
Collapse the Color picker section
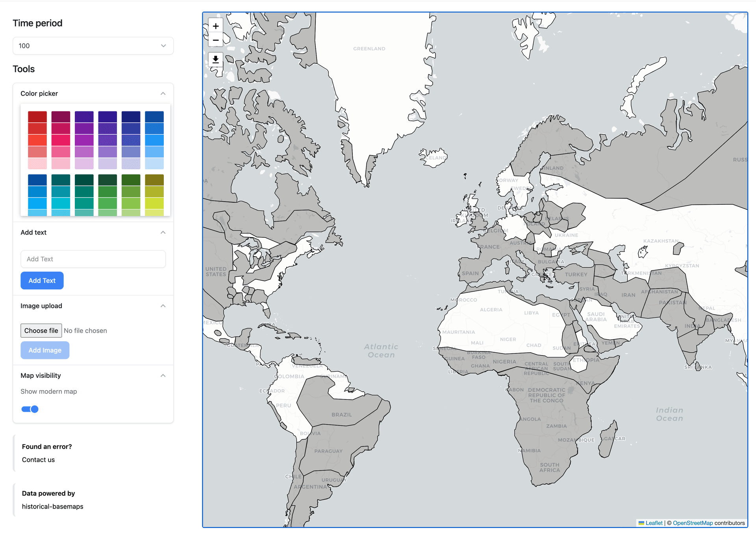pyautogui.click(x=163, y=93)
